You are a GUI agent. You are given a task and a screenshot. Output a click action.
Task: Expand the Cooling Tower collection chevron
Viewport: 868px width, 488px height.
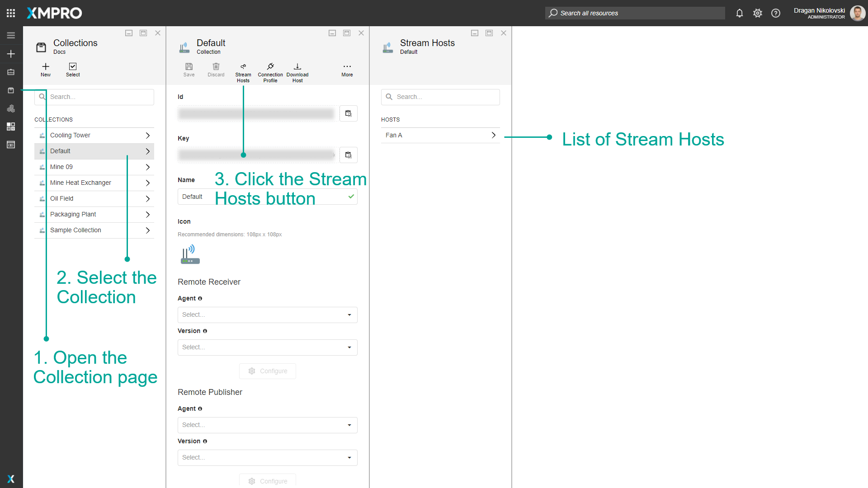click(x=147, y=135)
